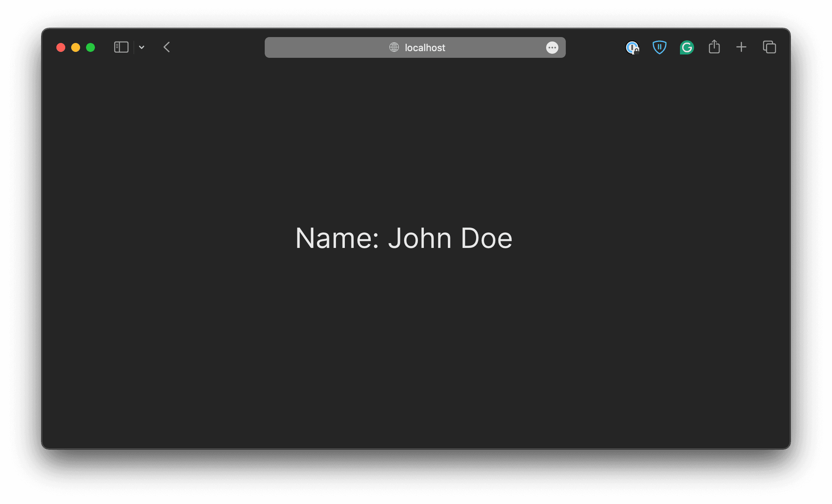Show the tab overview

[769, 47]
